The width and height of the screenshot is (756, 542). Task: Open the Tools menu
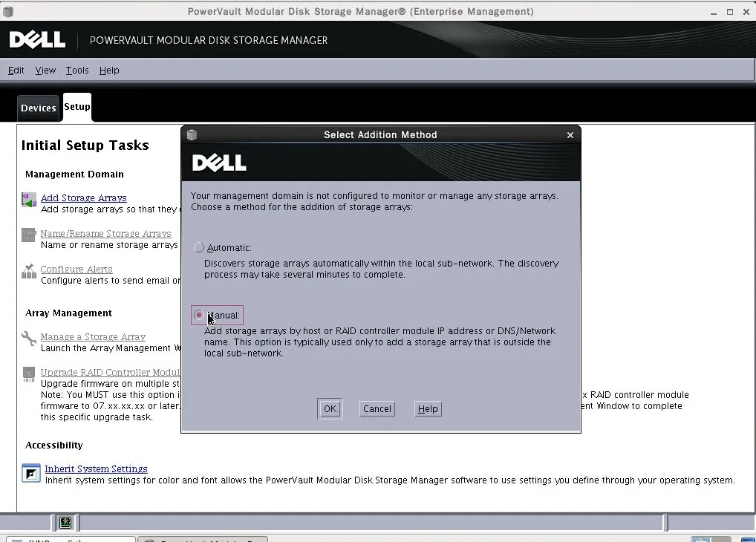coord(77,71)
